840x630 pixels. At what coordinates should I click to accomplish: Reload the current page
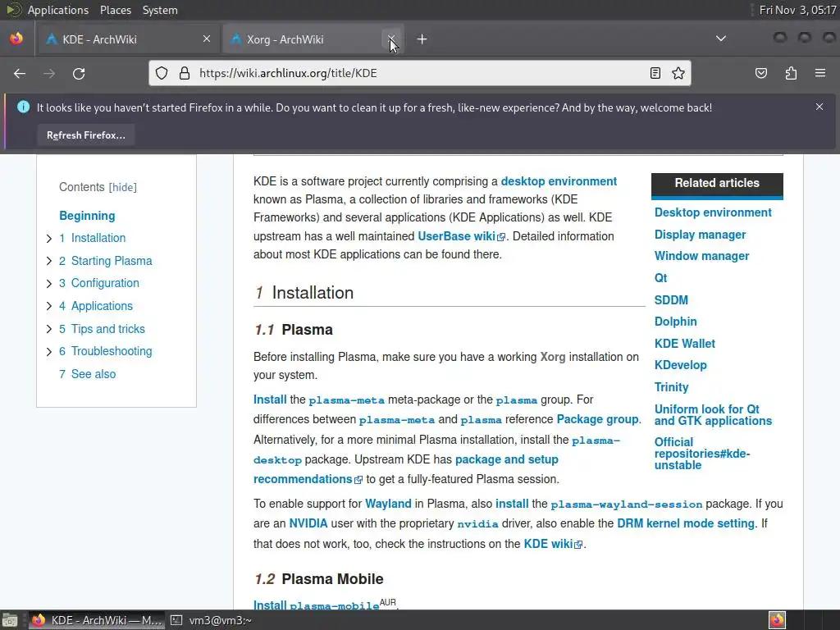point(79,73)
